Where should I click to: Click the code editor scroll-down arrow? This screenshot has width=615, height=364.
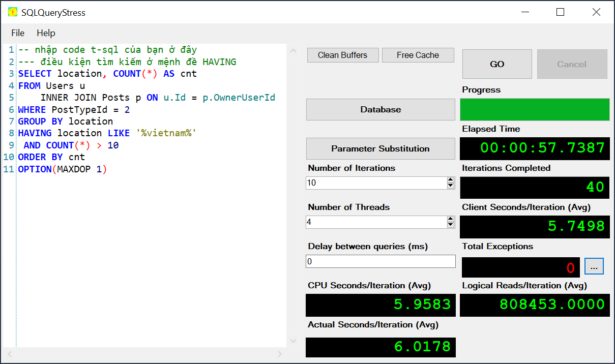pos(293,341)
